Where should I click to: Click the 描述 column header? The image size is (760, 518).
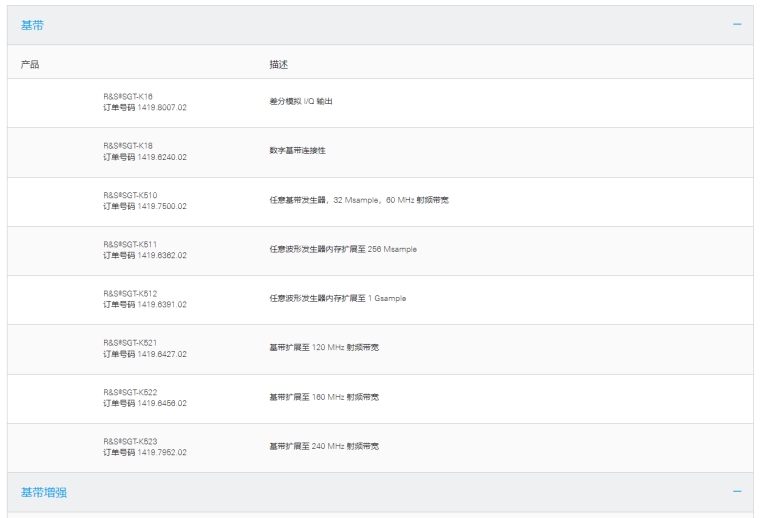pos(278,64)
